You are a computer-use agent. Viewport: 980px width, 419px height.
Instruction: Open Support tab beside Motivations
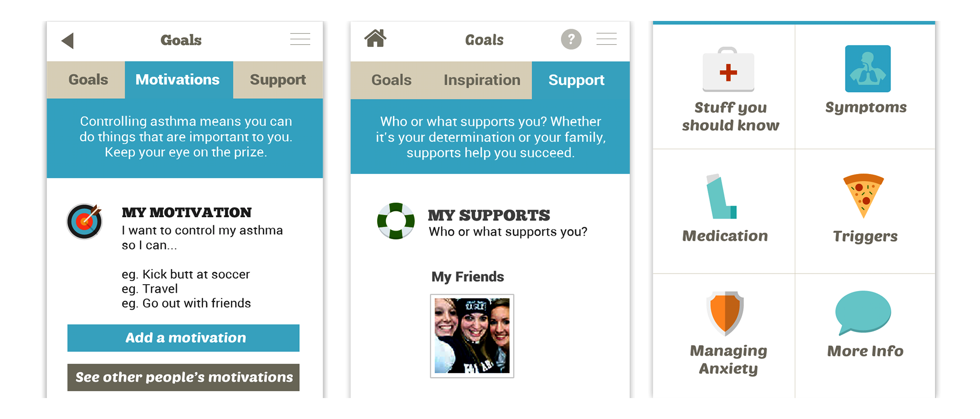click(278, 80)
